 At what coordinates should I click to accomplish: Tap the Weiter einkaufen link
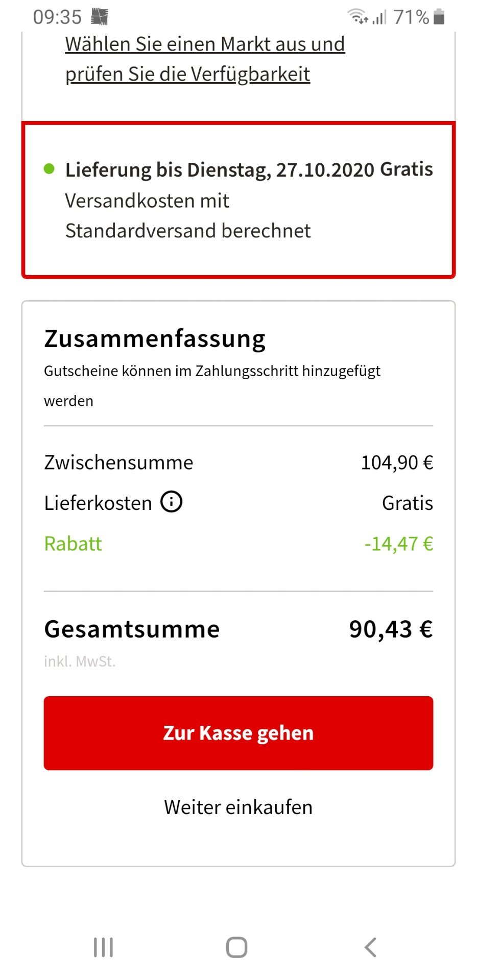238,807
